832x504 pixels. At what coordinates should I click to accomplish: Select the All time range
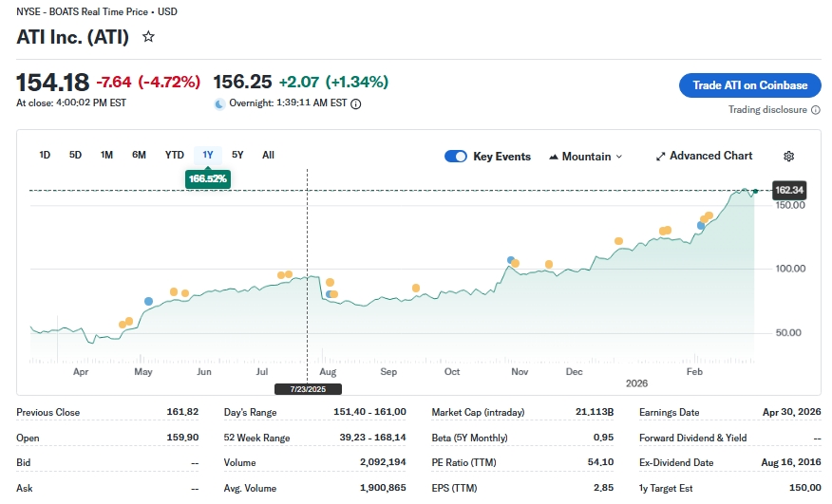[x=269, y=155]
